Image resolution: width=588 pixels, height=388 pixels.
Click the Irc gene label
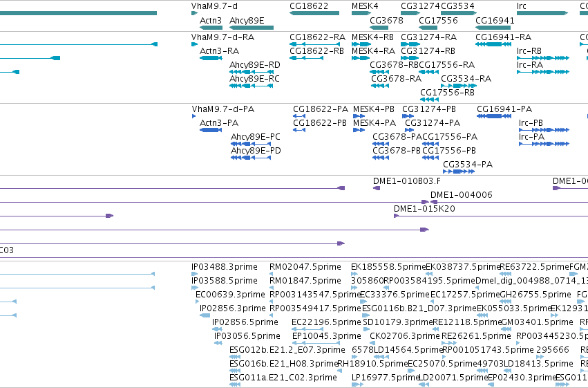point(521,6)
